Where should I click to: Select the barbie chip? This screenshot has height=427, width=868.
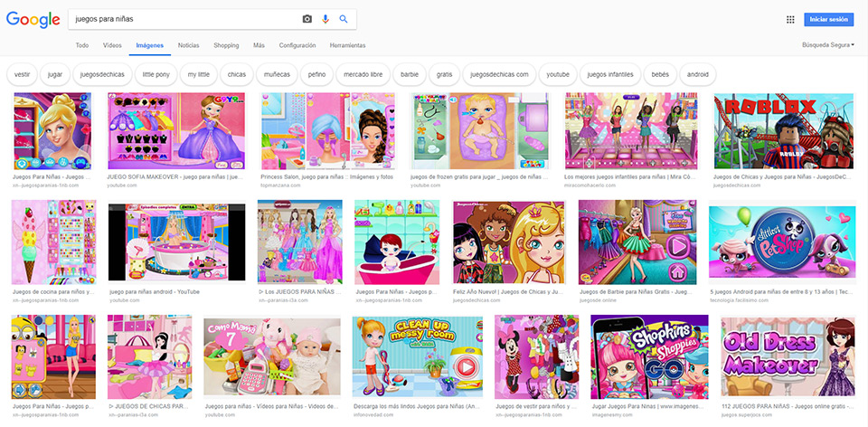pyautogui.click(x=410, y=74)
